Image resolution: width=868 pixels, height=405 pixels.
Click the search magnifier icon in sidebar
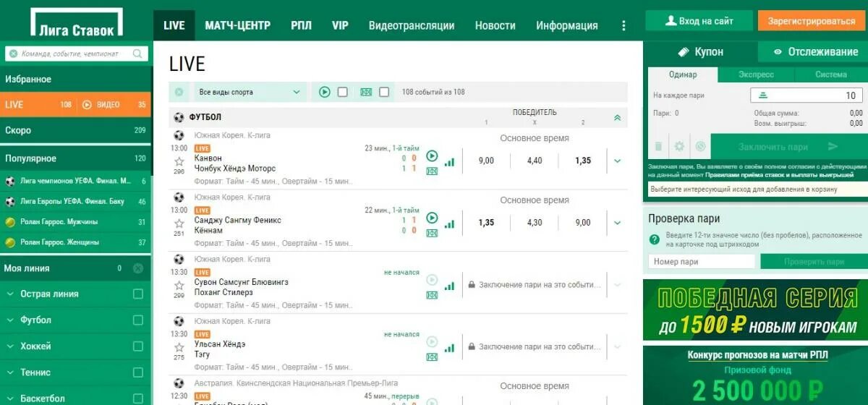click(x=137, y=54)
